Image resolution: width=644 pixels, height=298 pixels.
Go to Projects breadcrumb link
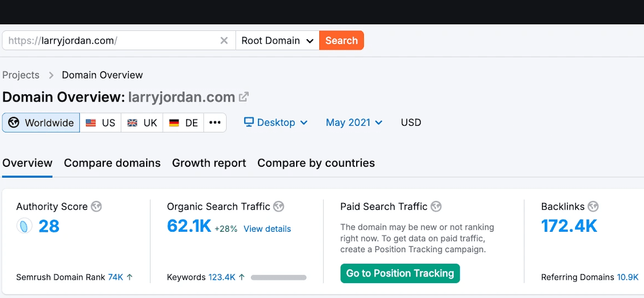point(21,75)
